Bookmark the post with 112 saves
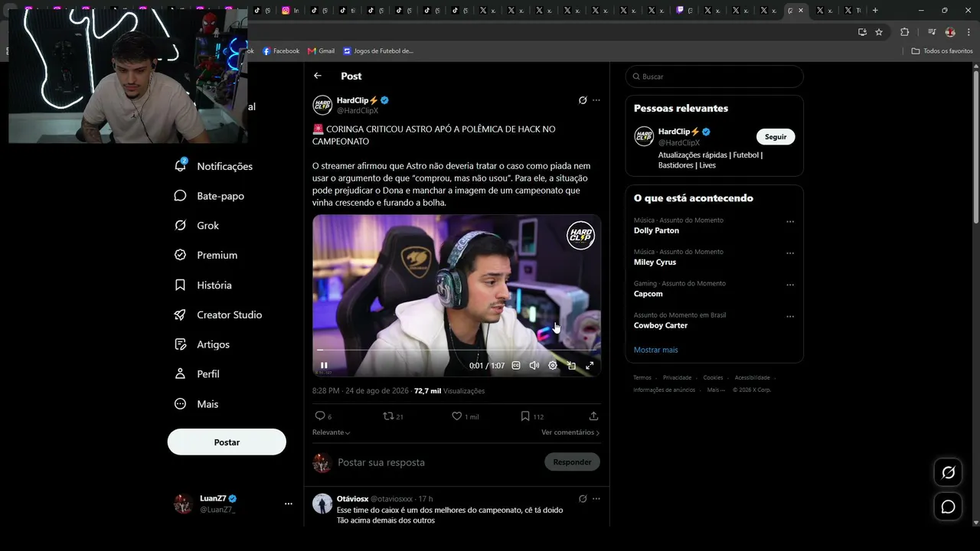Viewport: 980px width, 551px height. point(525,416)
